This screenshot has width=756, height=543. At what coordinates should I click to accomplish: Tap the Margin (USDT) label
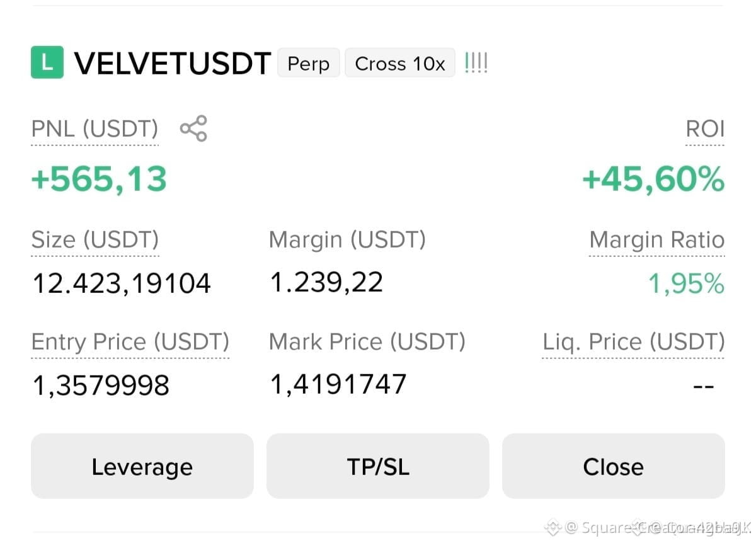[x=348, y=240]
